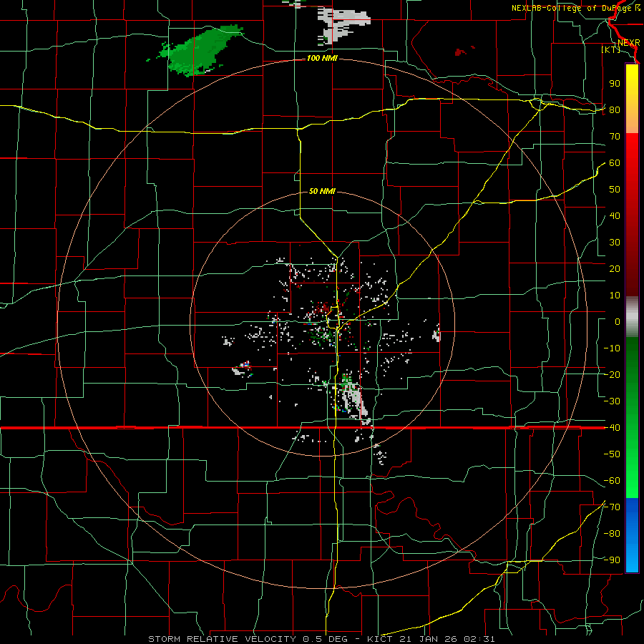Click the 60 value on velocity color scale

[615, 163]
